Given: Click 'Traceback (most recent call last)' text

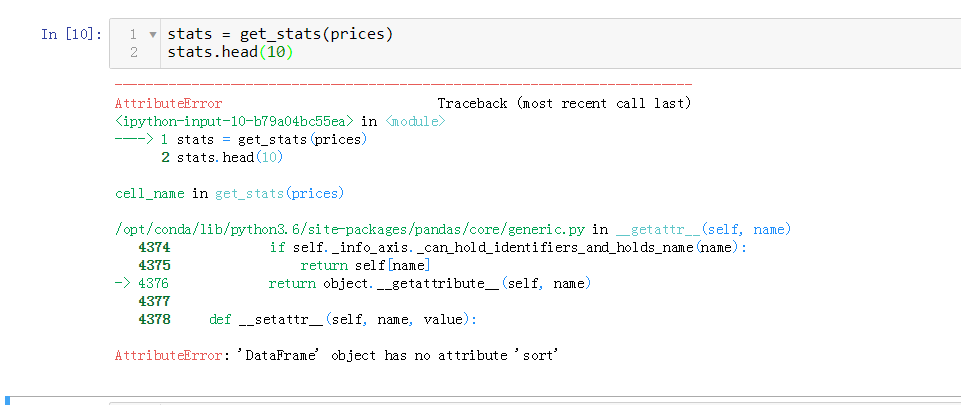Looking at the screenshot, I should (x=564, y=103).
